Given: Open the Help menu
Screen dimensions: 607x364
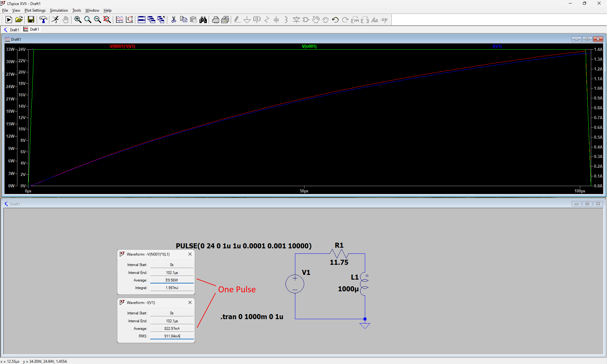Looking at the screenshot, I should tap(107, 10).
